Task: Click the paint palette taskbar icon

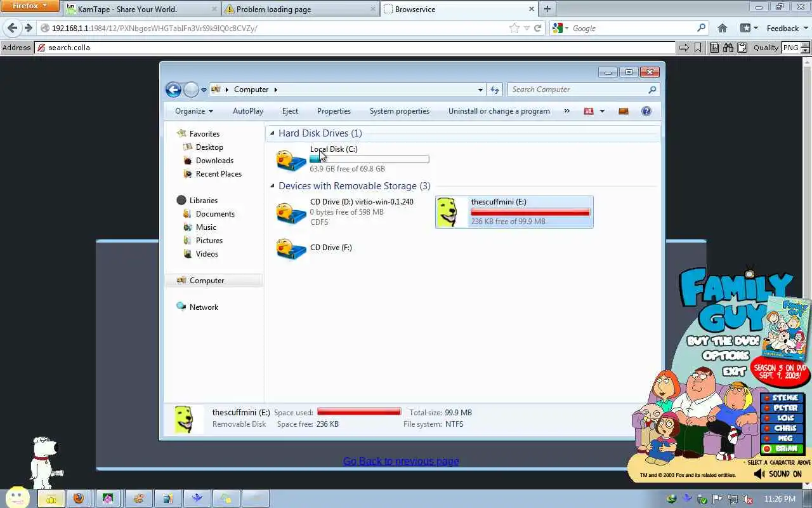Action: pos(138,498)
